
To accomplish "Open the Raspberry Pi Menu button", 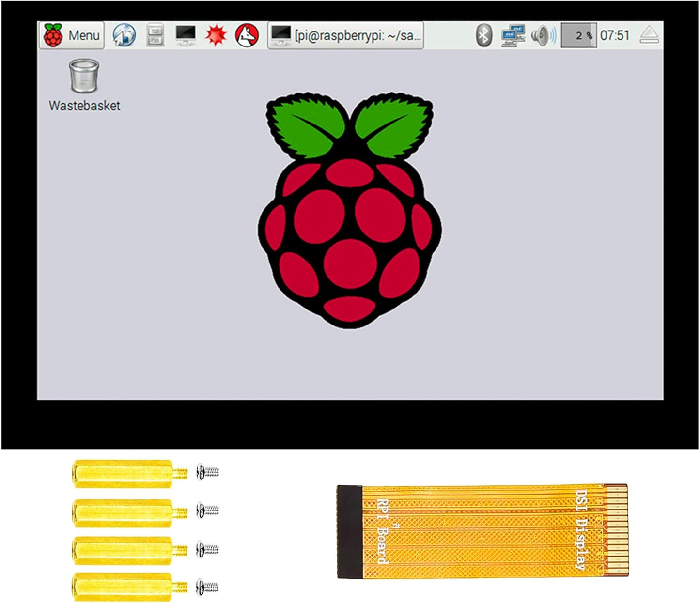I will tap(72, 35).
